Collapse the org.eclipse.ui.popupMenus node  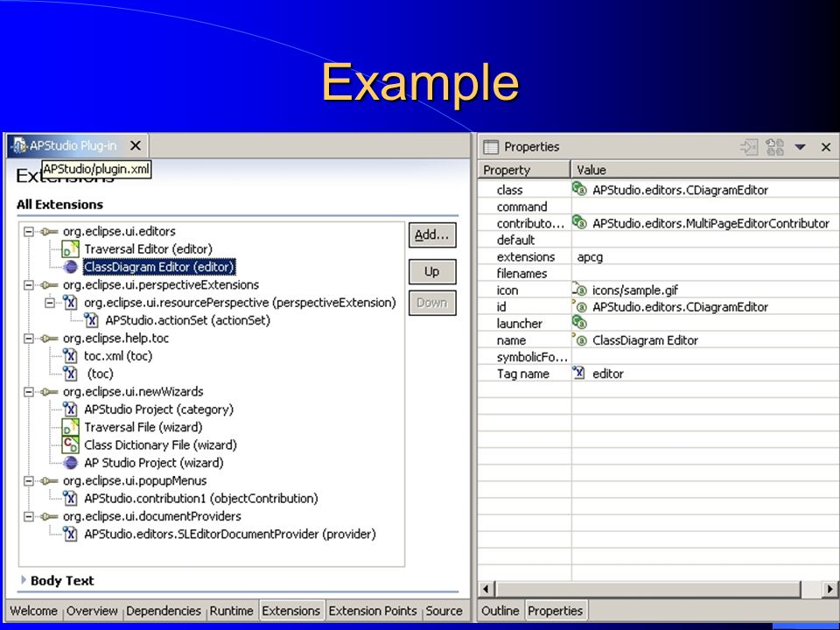click(x=29, y=480)
